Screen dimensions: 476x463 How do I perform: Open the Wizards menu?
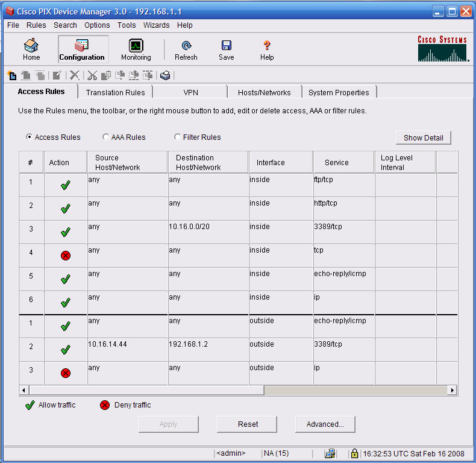[x=156, y=25]
